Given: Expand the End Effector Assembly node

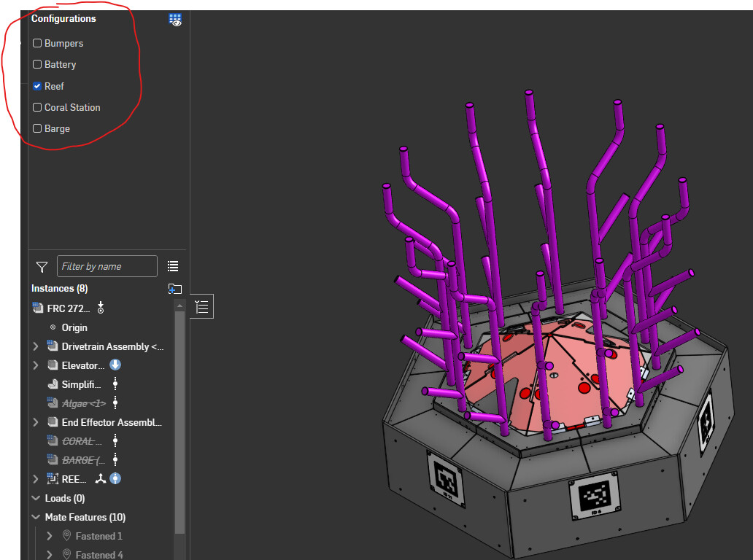Looking at the screenshot, I should tap(36, 422).
